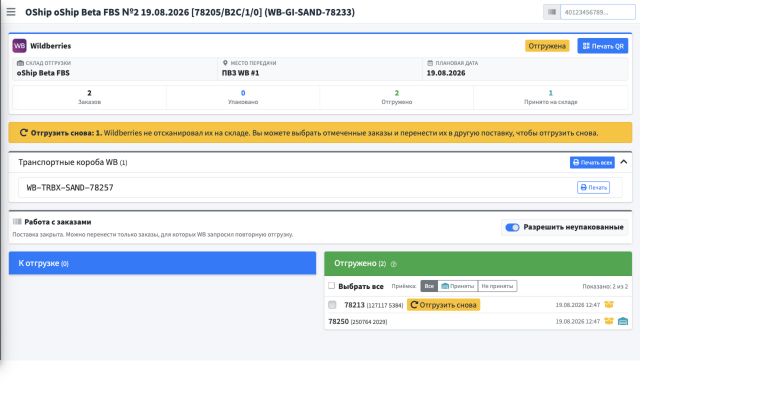Select the Приняты acceptance filter
The height and width of the screenshot is (420, 760).
click(x=458, y=286)
